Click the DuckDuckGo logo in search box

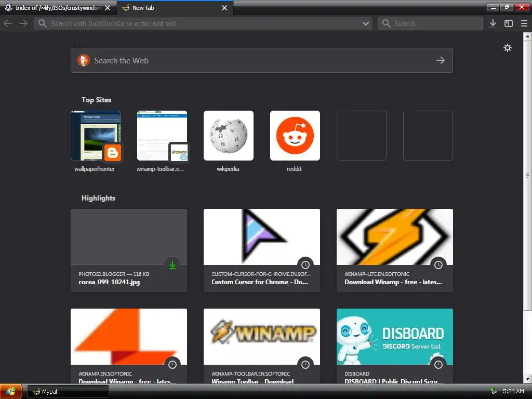point(84,60)
